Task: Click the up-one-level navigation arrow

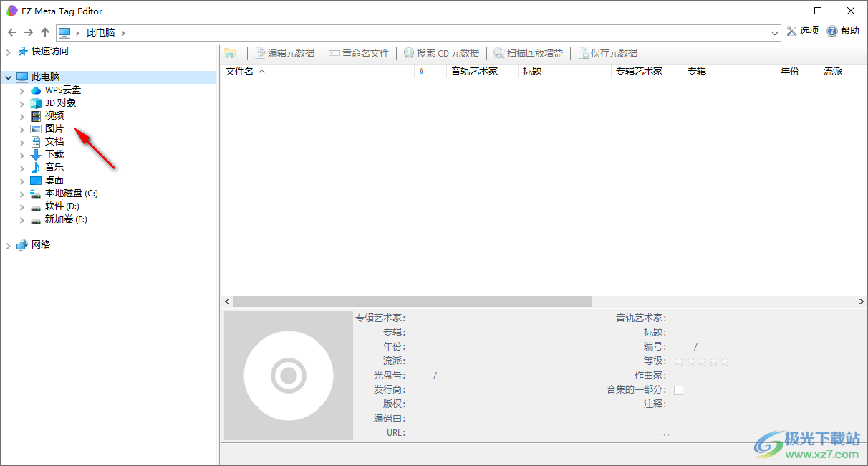Action: click(44, 32)
